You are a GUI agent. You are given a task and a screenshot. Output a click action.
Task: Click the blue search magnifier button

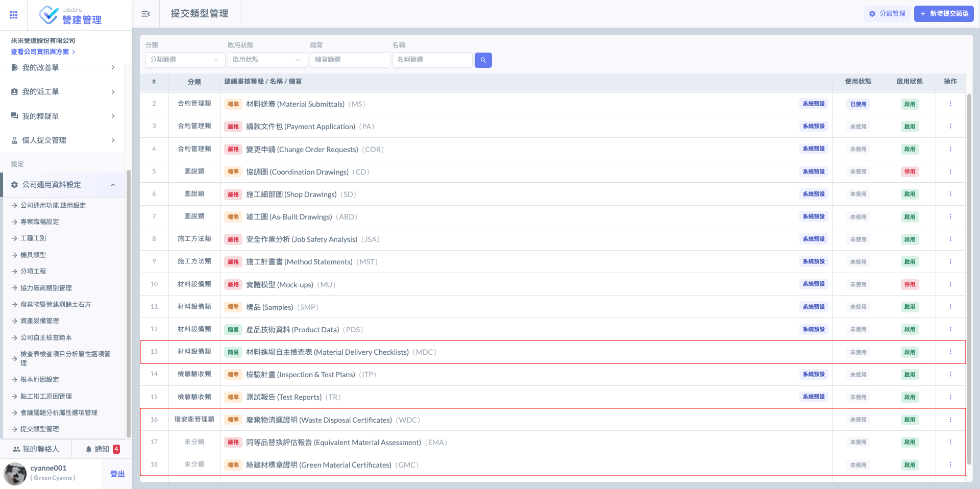tap(483, 60)
